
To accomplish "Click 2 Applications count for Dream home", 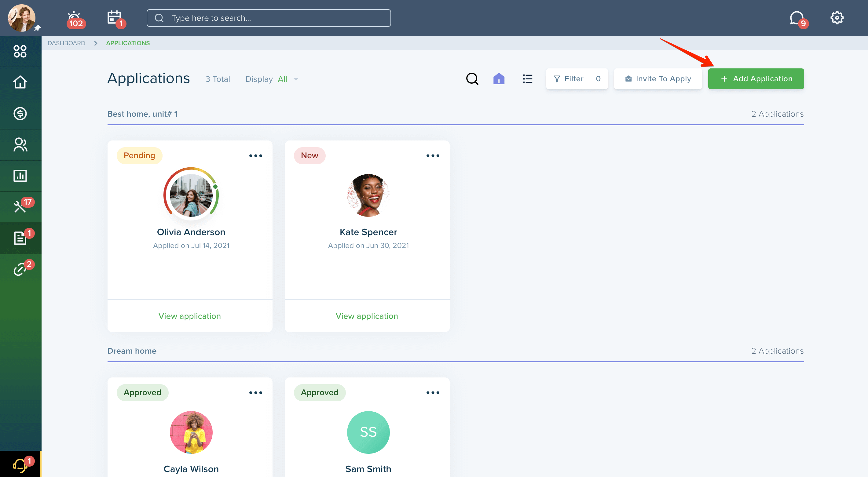I will click(x=777, y=351).
